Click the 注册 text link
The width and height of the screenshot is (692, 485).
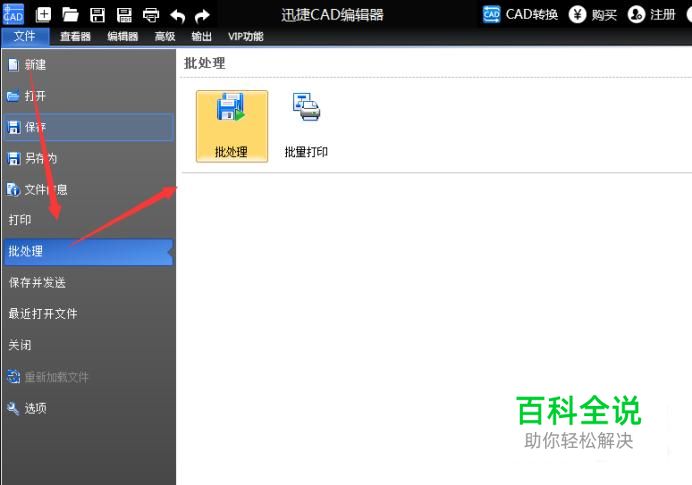[663, 15]
